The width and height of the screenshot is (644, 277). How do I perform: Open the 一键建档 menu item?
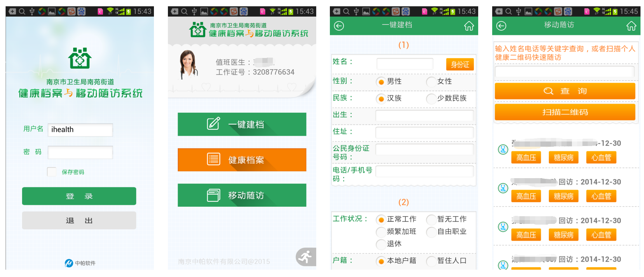pyautogui.click(x=242, y=124)
